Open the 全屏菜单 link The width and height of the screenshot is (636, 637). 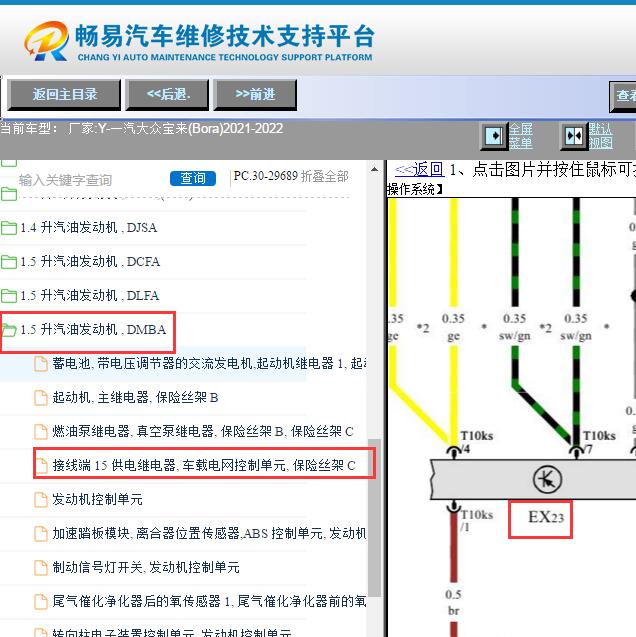click(x=521, y=136)
